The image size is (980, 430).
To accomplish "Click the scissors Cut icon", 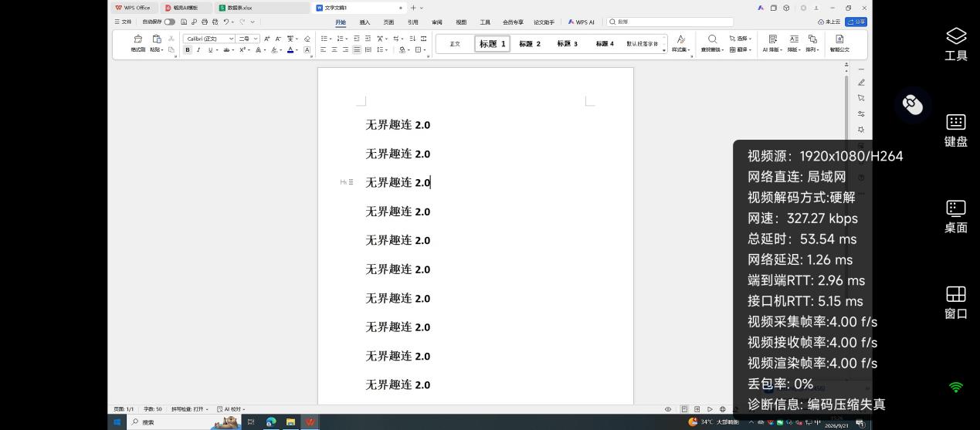I will pos(171,38).
